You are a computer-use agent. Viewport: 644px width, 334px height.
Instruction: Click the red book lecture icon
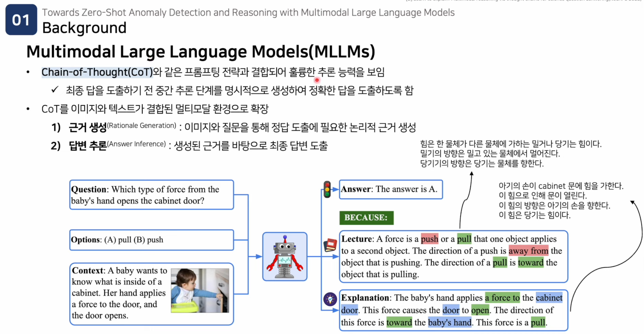(330, 245)
